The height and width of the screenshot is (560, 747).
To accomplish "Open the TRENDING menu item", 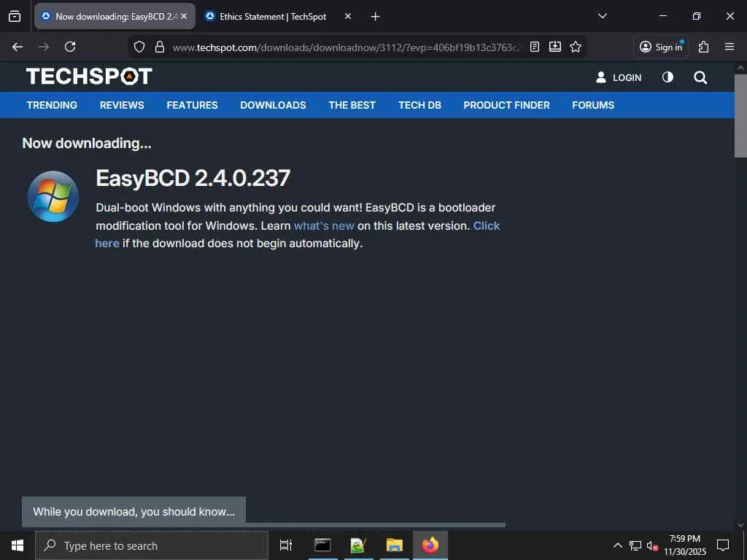I will 52,105.
